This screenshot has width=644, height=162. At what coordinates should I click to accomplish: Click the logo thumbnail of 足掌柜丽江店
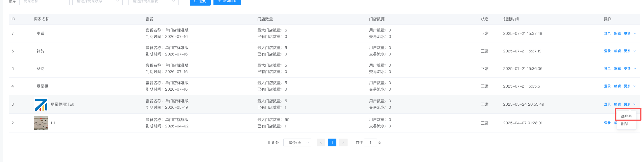41,105
